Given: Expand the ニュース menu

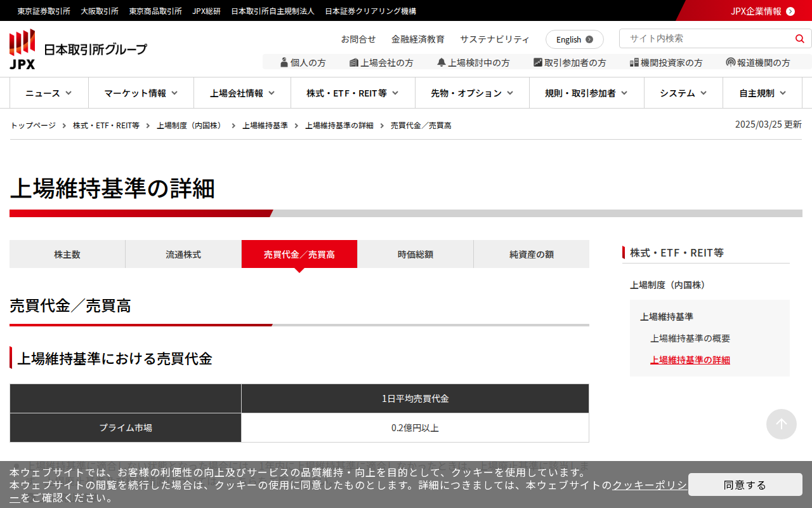Looking at the screenshot, I should point(49,93).
